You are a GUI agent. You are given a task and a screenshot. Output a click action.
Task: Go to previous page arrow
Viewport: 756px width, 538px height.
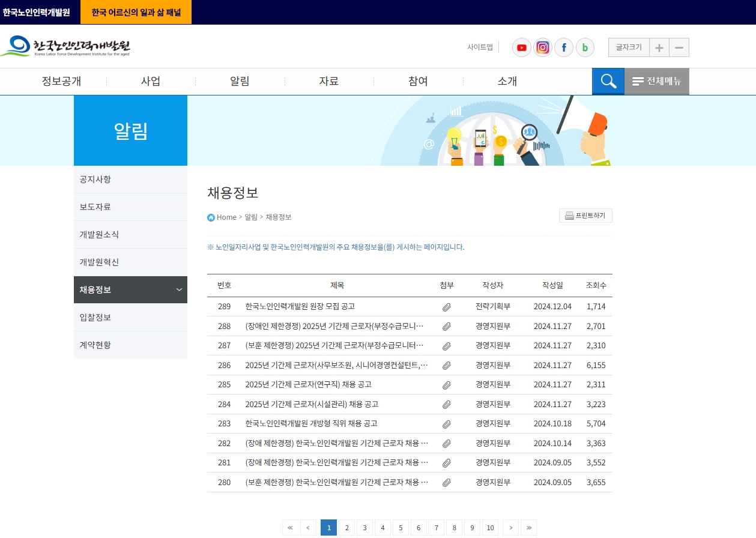pos(308,528)
